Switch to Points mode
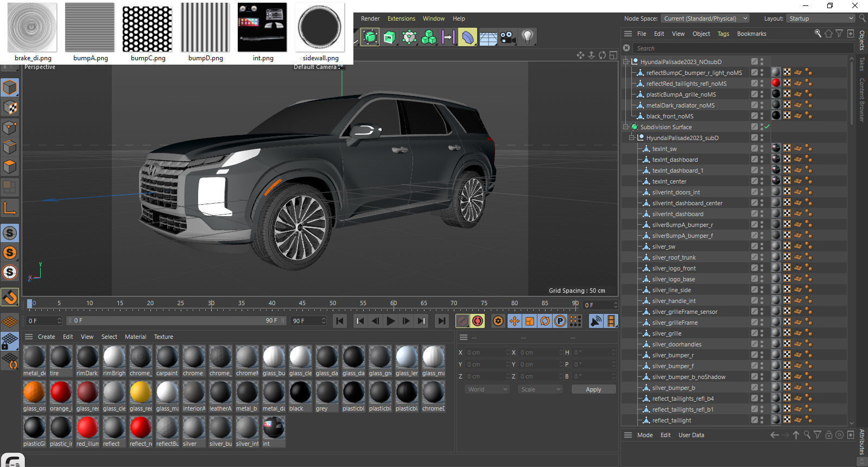The height and width of the screenshot is (467, 868). click(x=10, y=128)
